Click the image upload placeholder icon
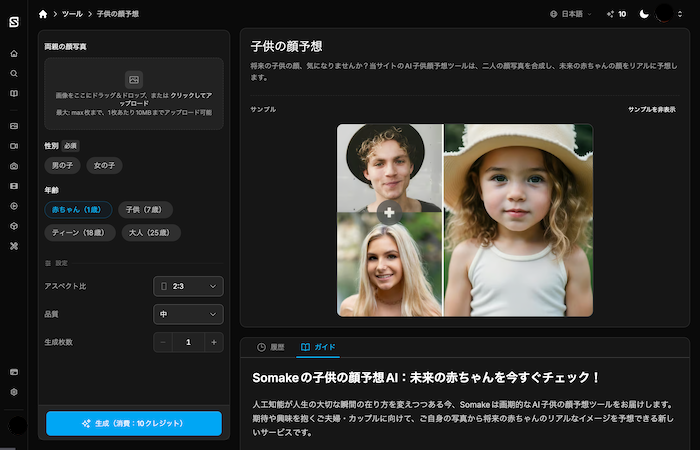 point(134,80)
